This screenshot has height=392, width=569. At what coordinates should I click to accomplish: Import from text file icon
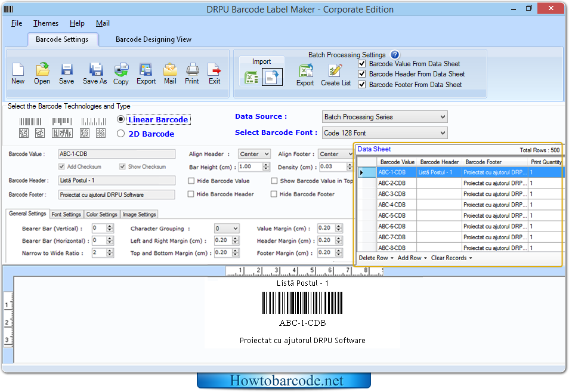click(272, 77)
